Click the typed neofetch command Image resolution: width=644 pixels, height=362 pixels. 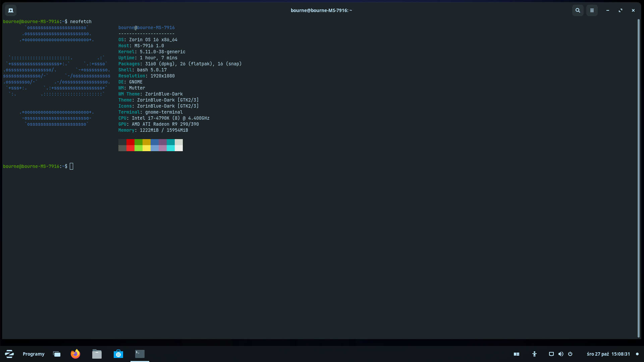point(81,21)
